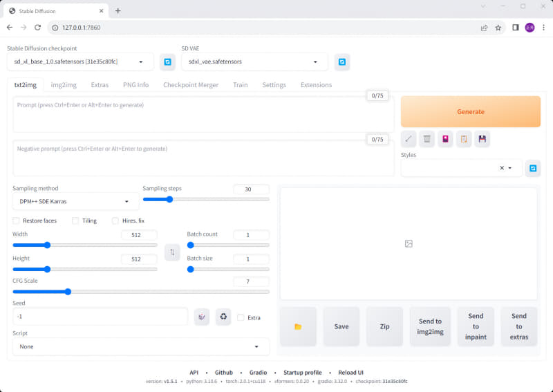Image resolution: width=553 pixels, height=392 pixels.
Task: Click the Reload UI link
Action: 350,373
